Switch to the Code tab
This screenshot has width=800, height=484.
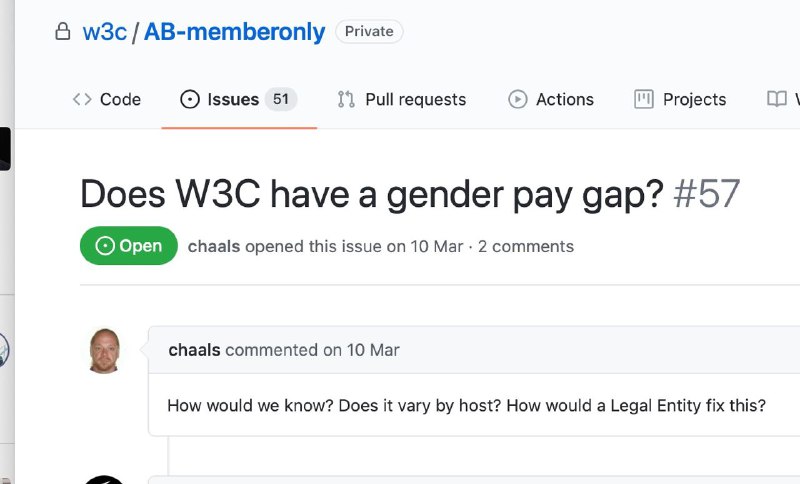120,99
